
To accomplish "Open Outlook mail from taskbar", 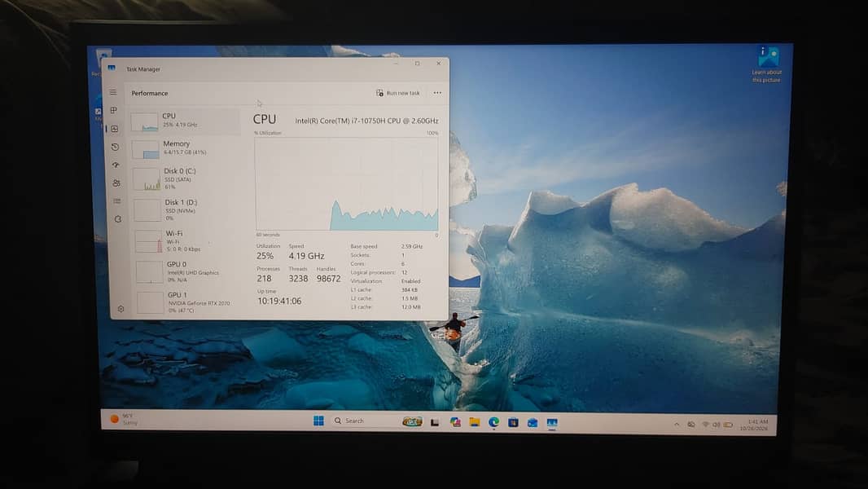I will (x=533, y=422).
